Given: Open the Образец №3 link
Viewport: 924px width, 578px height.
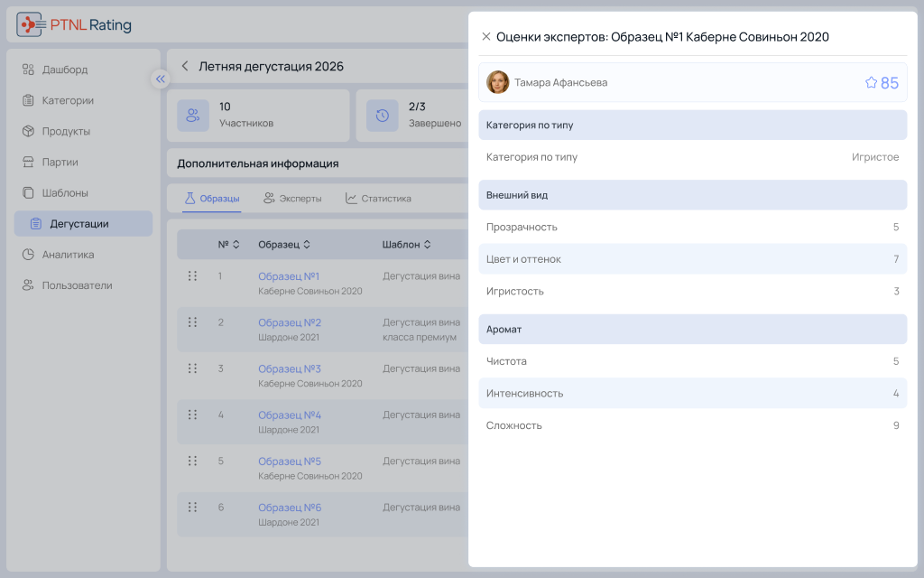Looking at the screenshot, I should pyautogui.click(x=290, y=368).
